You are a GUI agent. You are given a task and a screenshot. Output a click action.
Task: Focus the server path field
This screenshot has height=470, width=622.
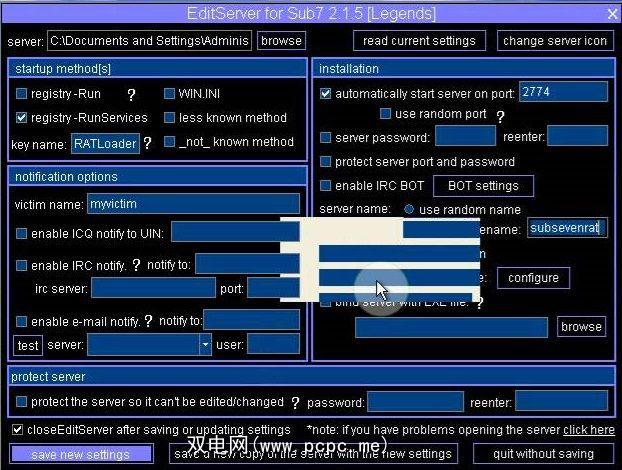tap(150, 41)
